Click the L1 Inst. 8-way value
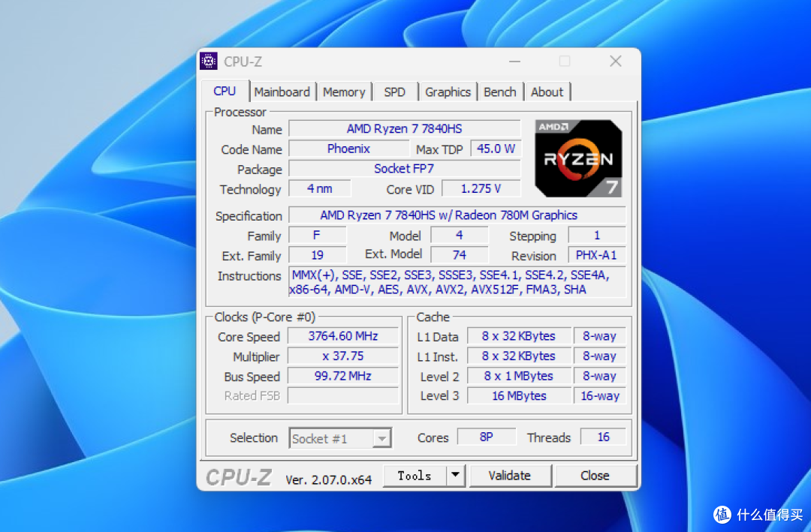Image resolution: width=811 pixels, height=532 pixels. tap(599, 356)
